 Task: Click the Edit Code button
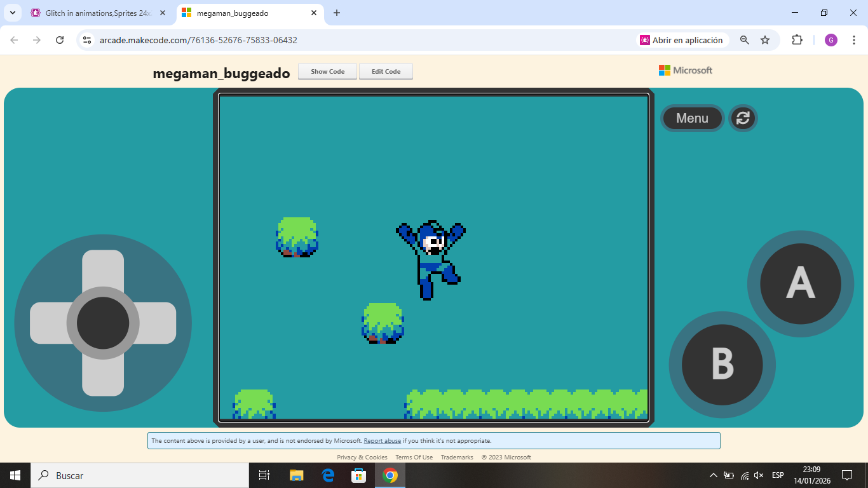click(386, 71)
